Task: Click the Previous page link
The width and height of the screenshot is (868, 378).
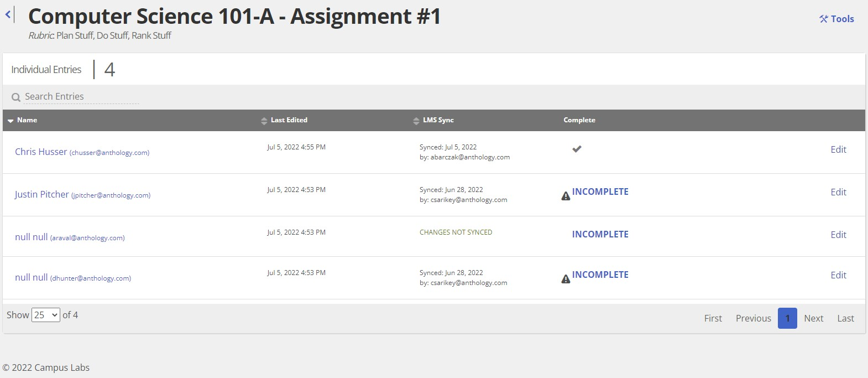Action: pyautogui.click(x=753, y=318)
